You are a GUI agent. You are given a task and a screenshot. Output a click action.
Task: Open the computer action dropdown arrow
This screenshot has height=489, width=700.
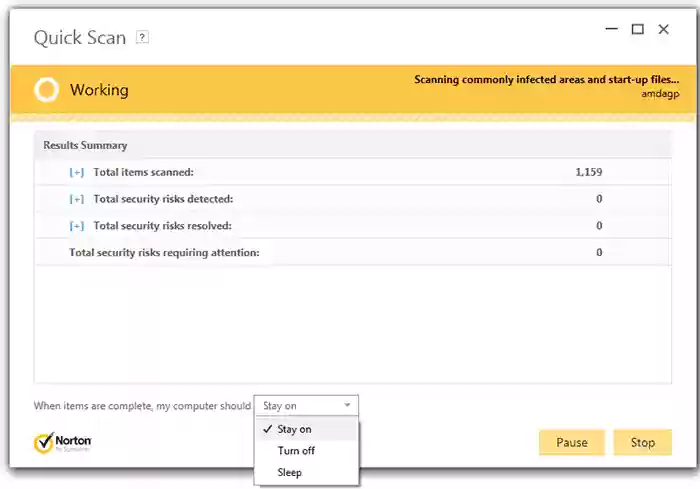tap(347, 405)
